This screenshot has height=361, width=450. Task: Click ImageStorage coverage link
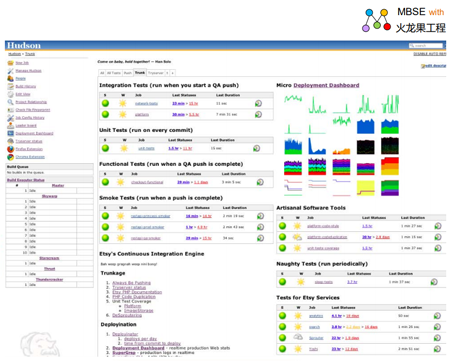click(139, 311)
